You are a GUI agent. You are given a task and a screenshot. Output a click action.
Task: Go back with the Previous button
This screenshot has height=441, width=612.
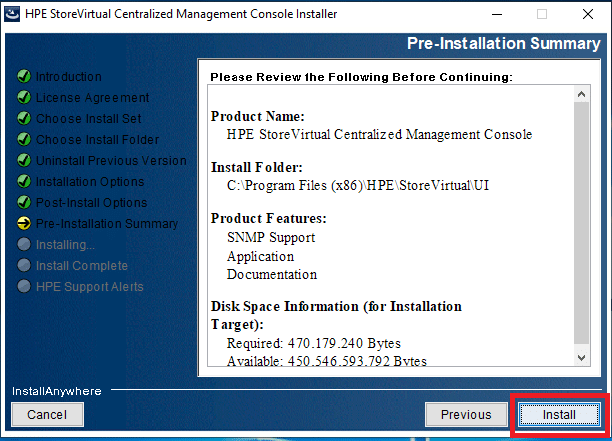tap(466, 414)
